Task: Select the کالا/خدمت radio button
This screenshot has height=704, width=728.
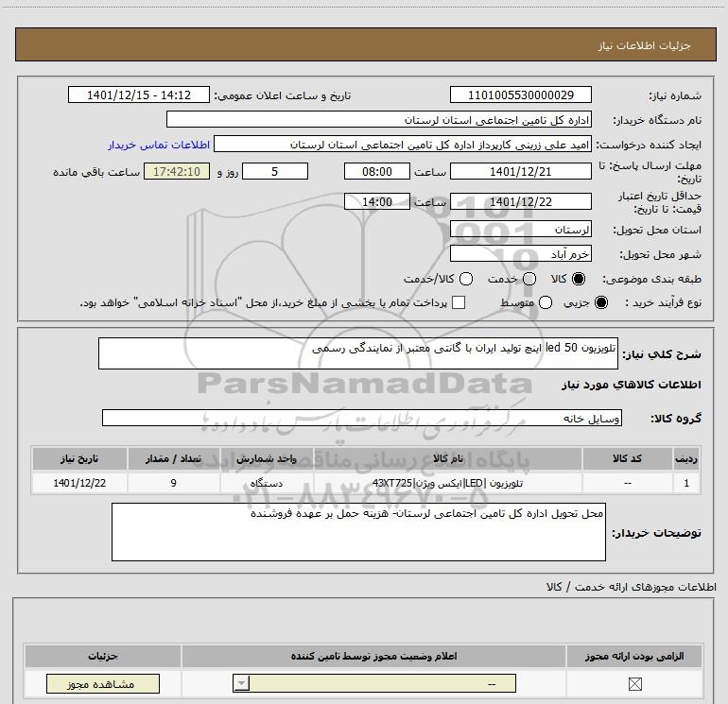Action: [466, 279]
